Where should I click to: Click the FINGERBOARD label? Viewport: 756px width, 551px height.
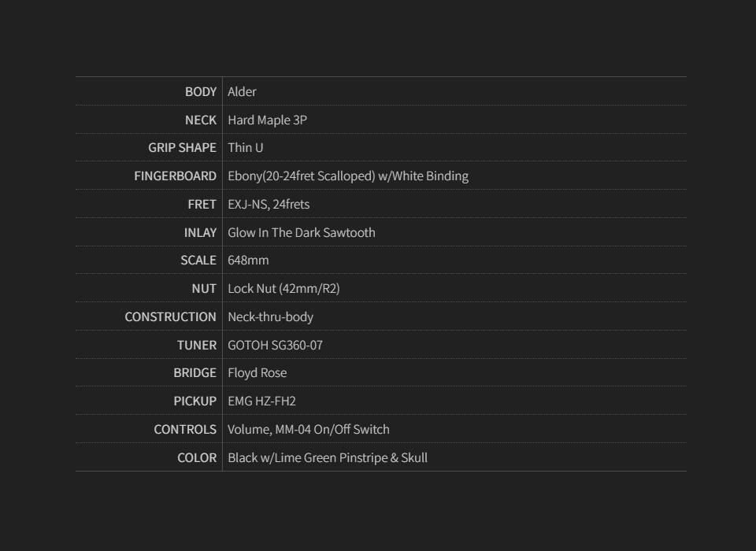[175, 176]
